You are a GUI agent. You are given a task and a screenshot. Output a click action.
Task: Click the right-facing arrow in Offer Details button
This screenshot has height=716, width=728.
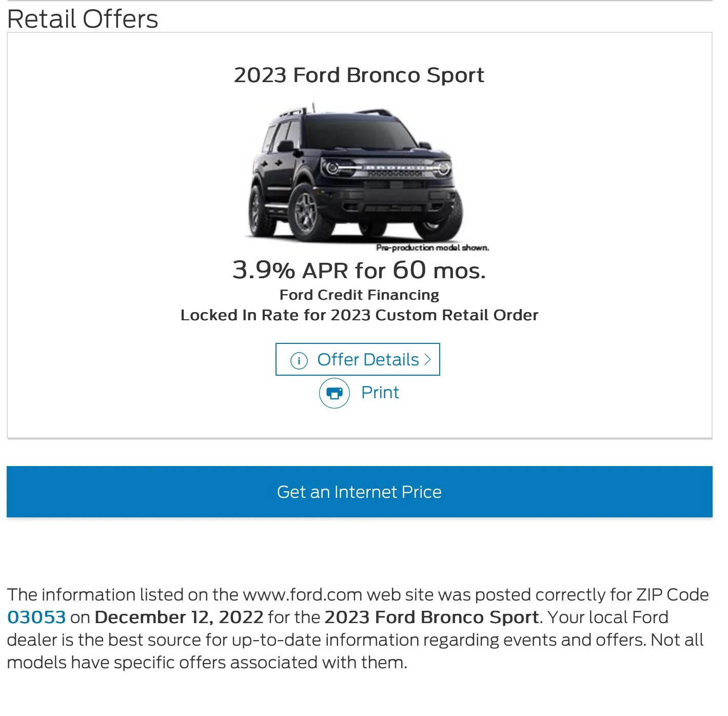(427, 359)
